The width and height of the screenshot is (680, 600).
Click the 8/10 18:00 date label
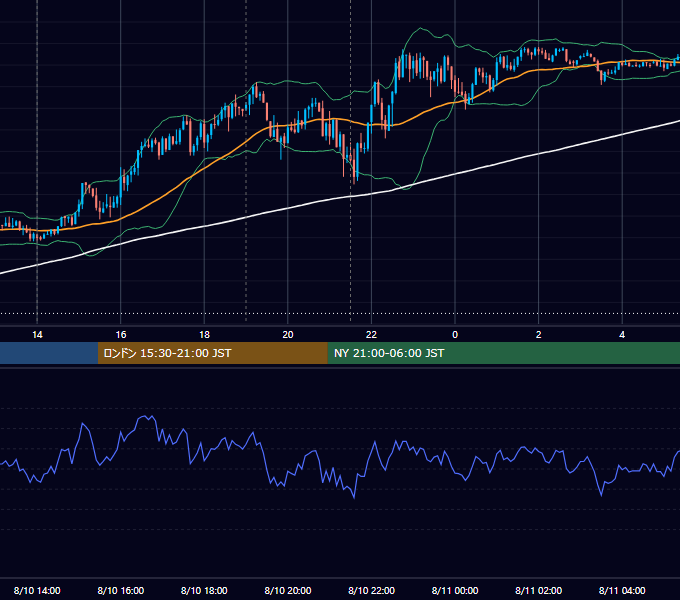click(204, 590)
